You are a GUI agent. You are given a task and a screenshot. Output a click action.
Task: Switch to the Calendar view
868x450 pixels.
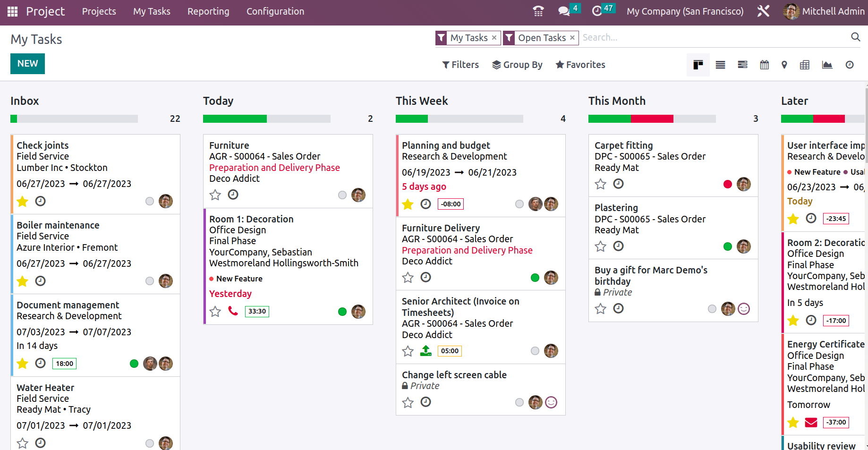764,65
